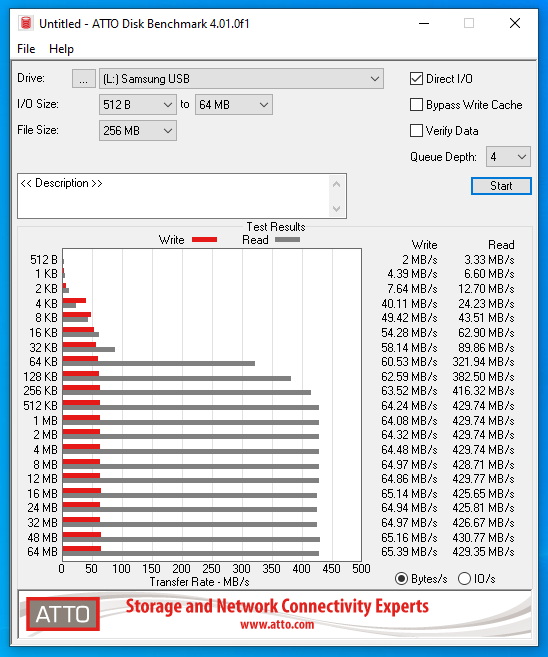Open the File menu
This screenshot has width=548, height=657.
(x=26, y=49)
